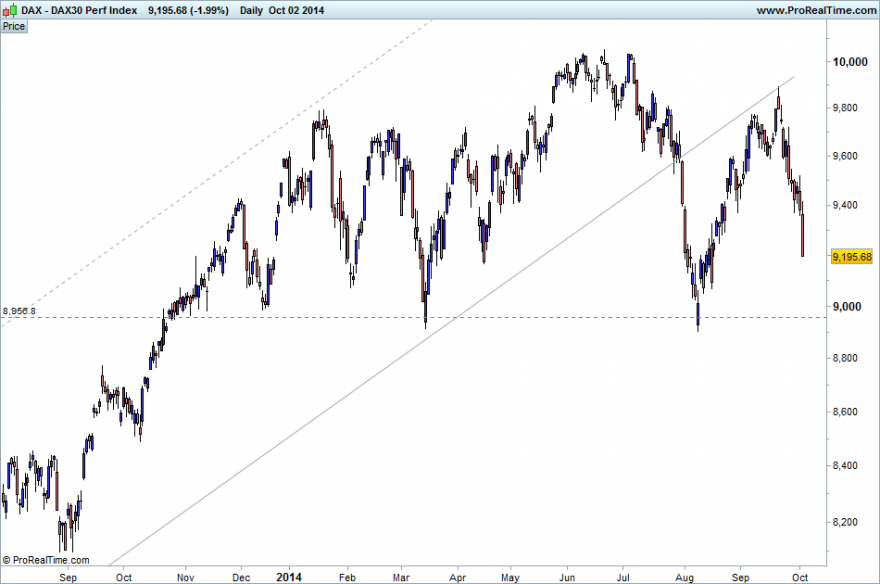The image size is (880, 584).
Task: Click the 8,200 price axis label
Action: point(845,522)
